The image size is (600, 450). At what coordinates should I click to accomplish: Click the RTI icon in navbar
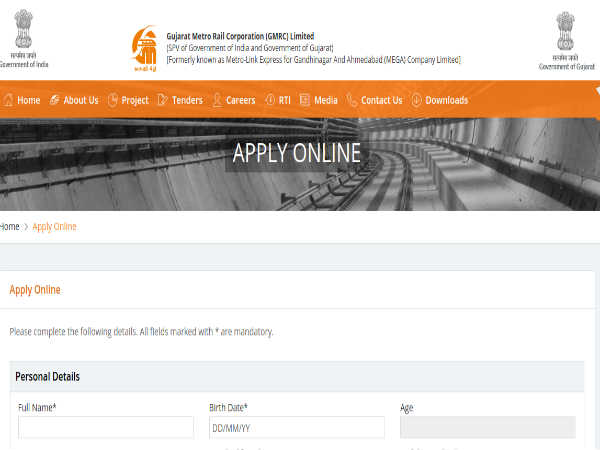269,100
